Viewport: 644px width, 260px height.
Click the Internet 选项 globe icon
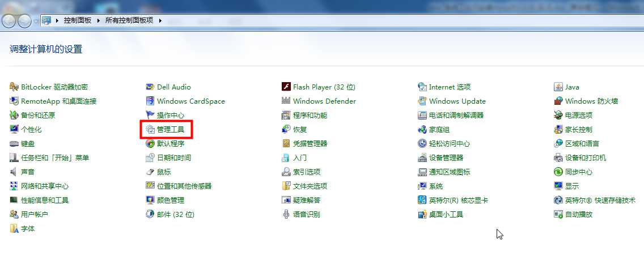pyautogui.click(x=422, y=87)
